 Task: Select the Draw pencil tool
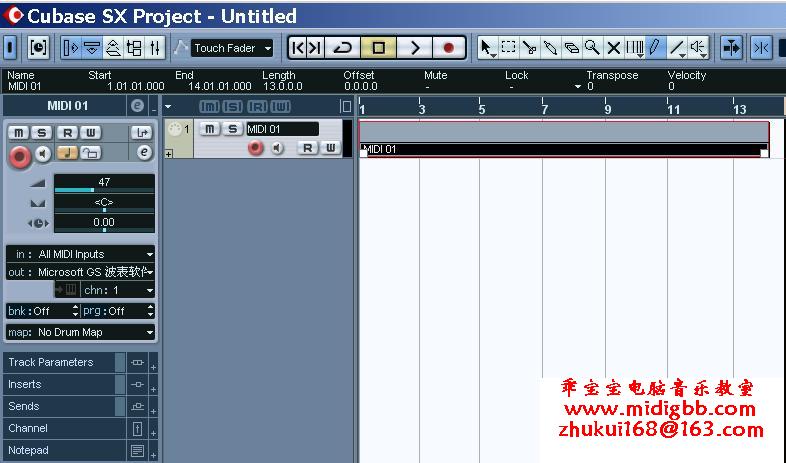pyautogui.click(x=655, y=48)
